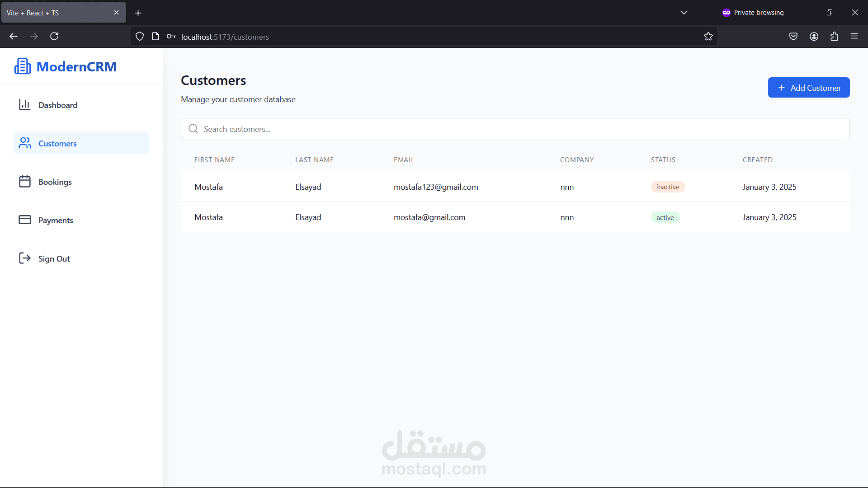Open Dashboard via its bar chart icon
Viewport: 868px width, 488px height.
24,105
